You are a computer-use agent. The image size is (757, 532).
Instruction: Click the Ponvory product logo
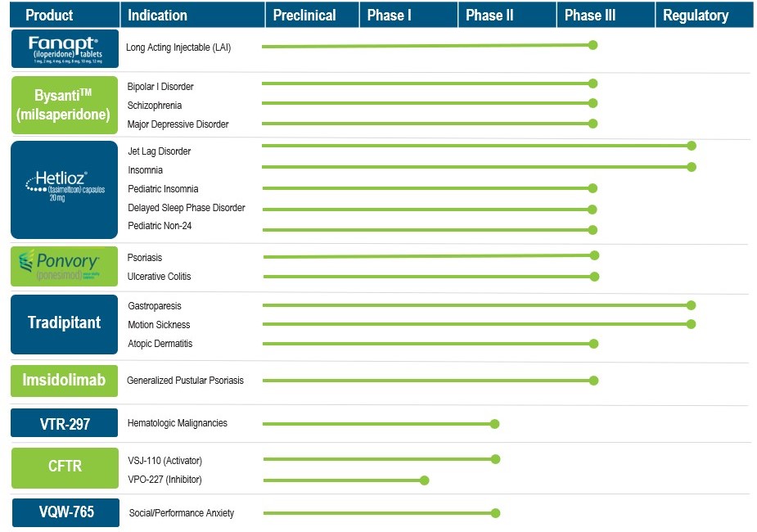point(65,267)
